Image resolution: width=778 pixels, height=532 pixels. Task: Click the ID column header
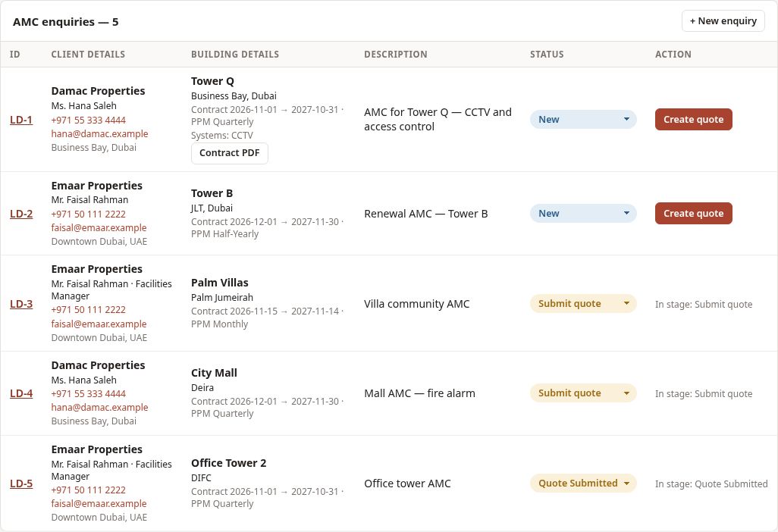[x=15, y=55]
